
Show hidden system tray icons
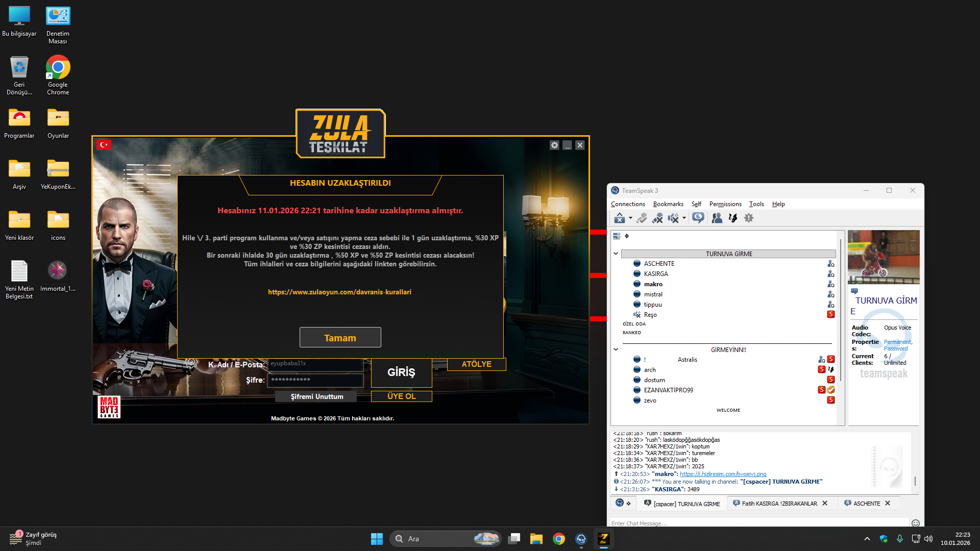[867, 539]
